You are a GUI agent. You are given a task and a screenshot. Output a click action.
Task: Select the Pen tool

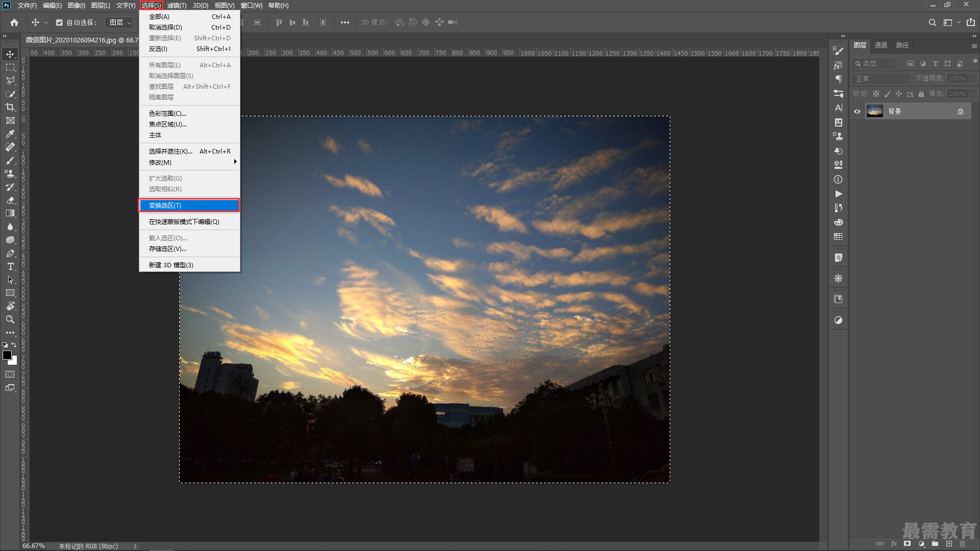(x=10, y=253)
